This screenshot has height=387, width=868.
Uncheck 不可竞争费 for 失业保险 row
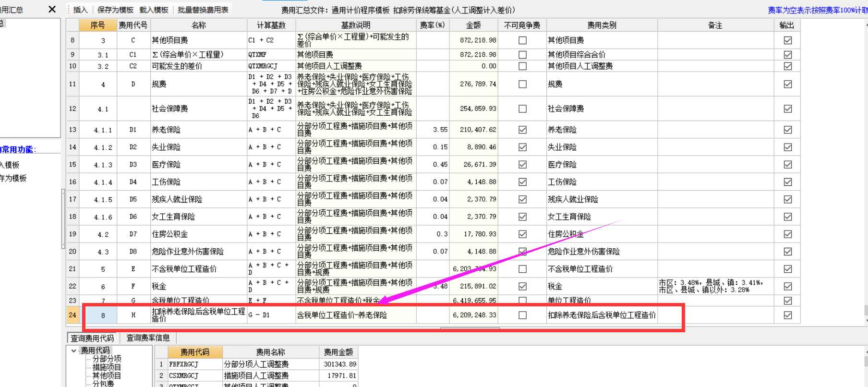tap(522, 147)
